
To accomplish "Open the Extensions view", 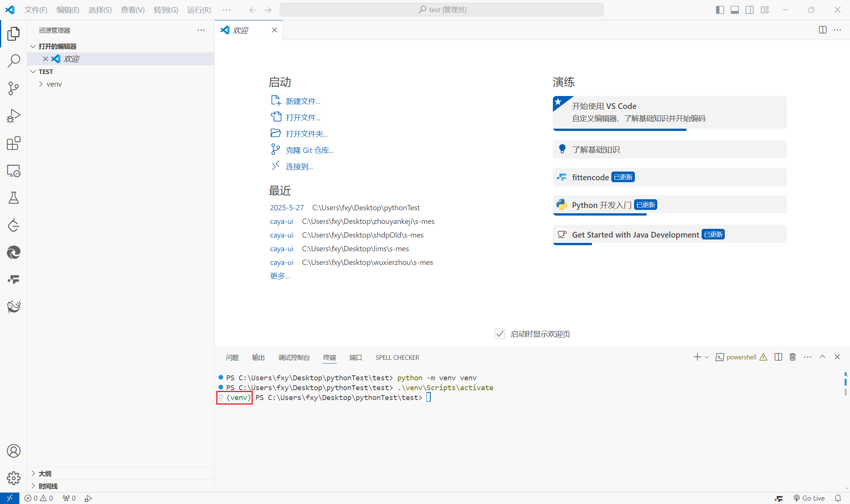I will 14,143.
